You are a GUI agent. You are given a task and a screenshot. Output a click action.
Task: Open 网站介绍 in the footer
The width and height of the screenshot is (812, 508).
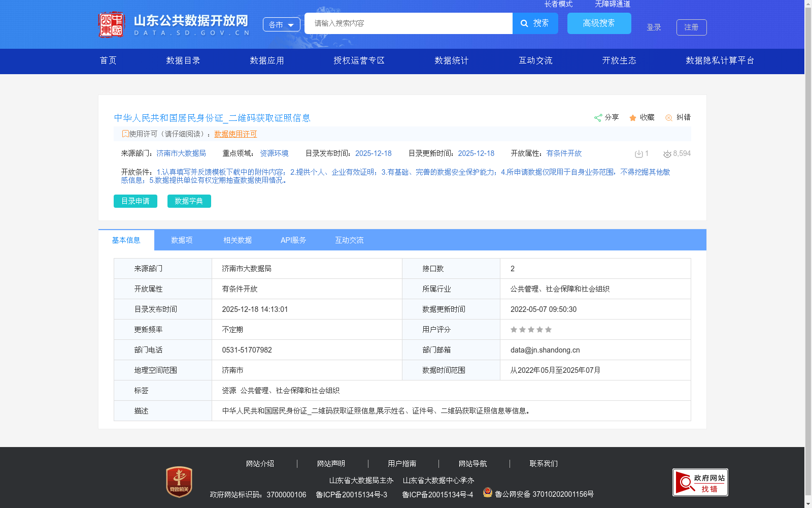tap(260, 464)
